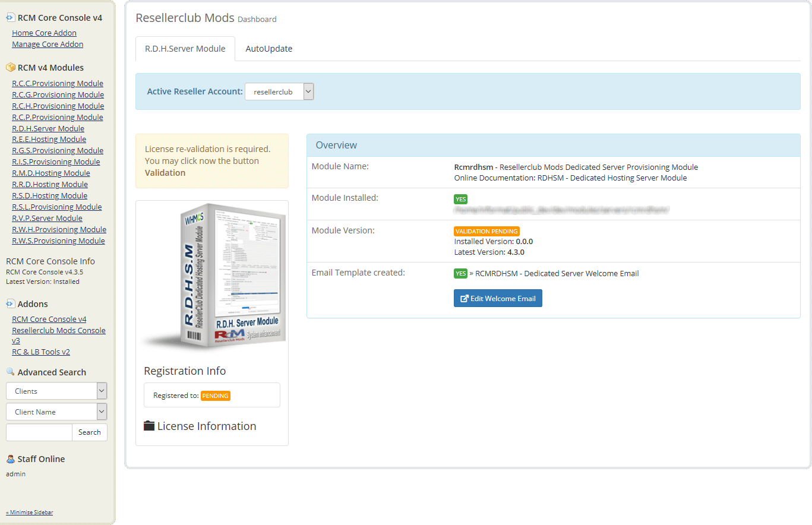Click the Installed Version: 0.0.0 text
This screenshot has width=812, height=525.
(494, 242)
